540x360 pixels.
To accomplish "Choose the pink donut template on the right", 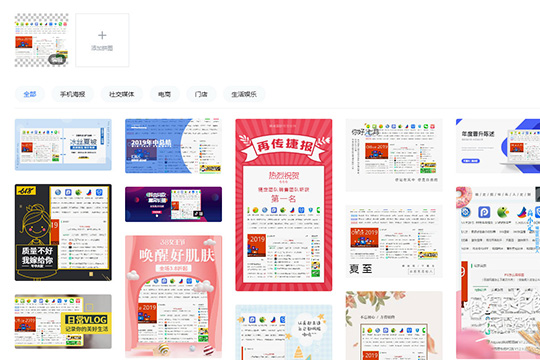I will pyautogui.click(x=498, y=273).
